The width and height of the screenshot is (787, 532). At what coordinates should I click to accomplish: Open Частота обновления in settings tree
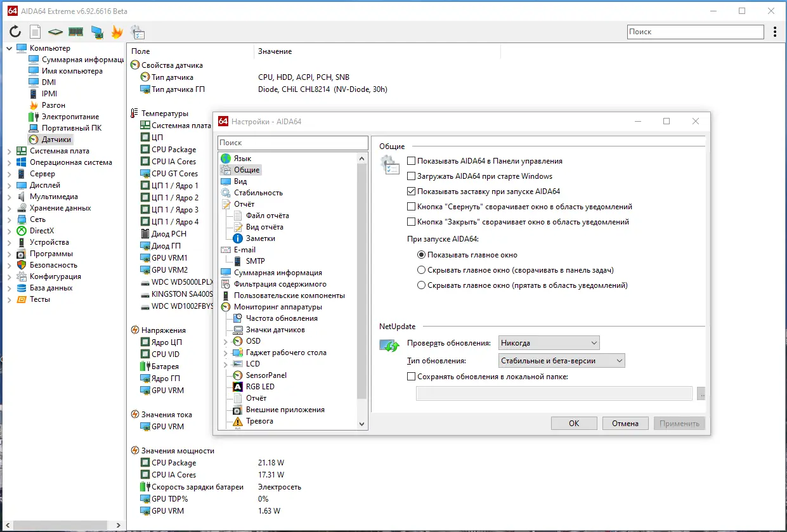282,318
